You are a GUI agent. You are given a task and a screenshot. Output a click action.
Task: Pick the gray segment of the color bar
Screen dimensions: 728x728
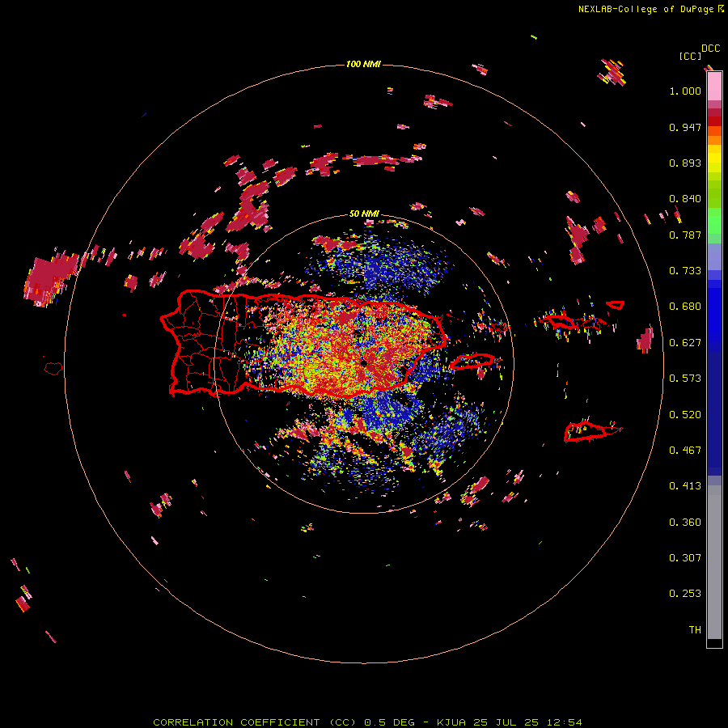(714, 562)
